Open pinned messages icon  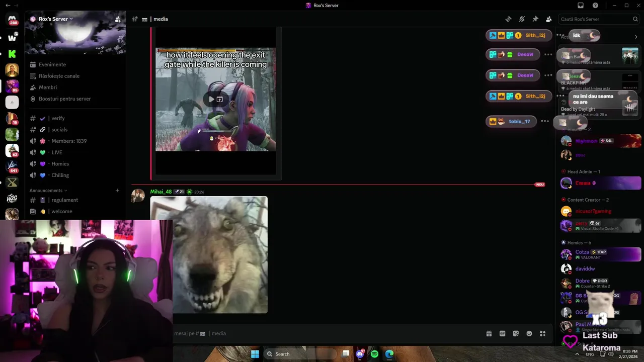535,19
